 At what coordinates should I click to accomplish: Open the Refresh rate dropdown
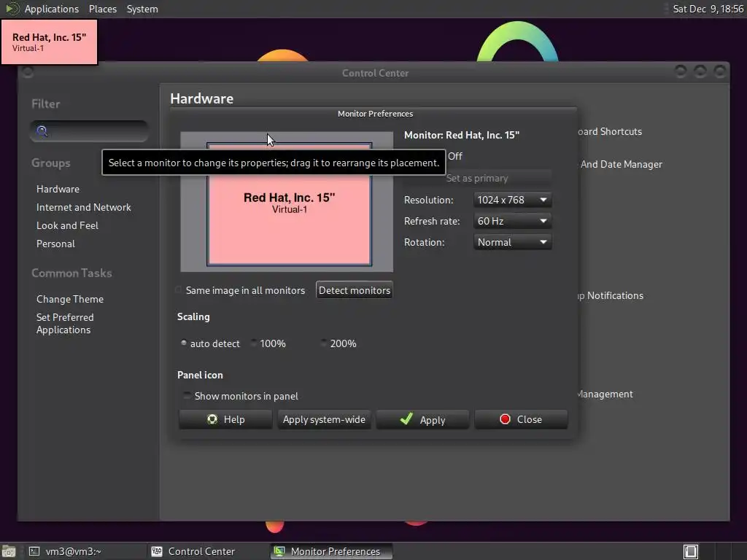pos(513,221)
